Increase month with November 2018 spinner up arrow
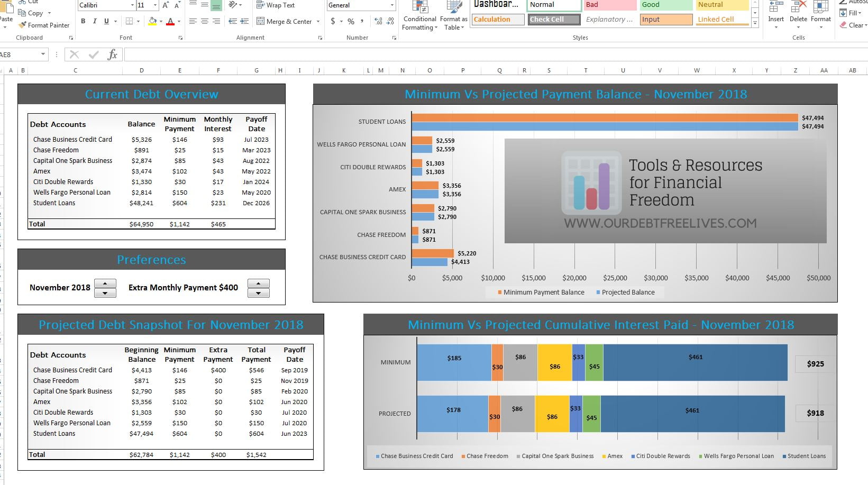 (105, 283)
